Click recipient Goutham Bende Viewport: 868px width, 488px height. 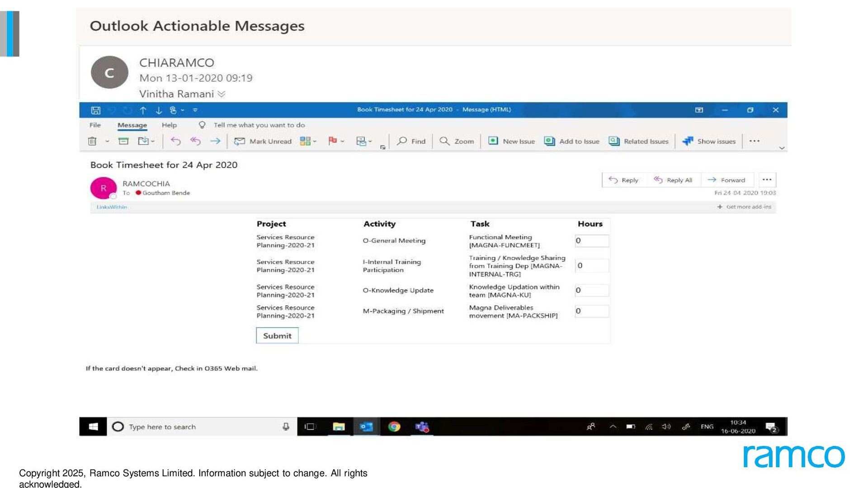tap(166, 193)
